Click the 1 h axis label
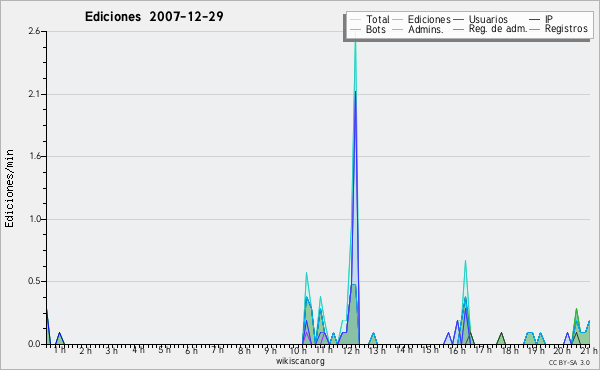Screen dimensions: 600x370 pos(60,350)
